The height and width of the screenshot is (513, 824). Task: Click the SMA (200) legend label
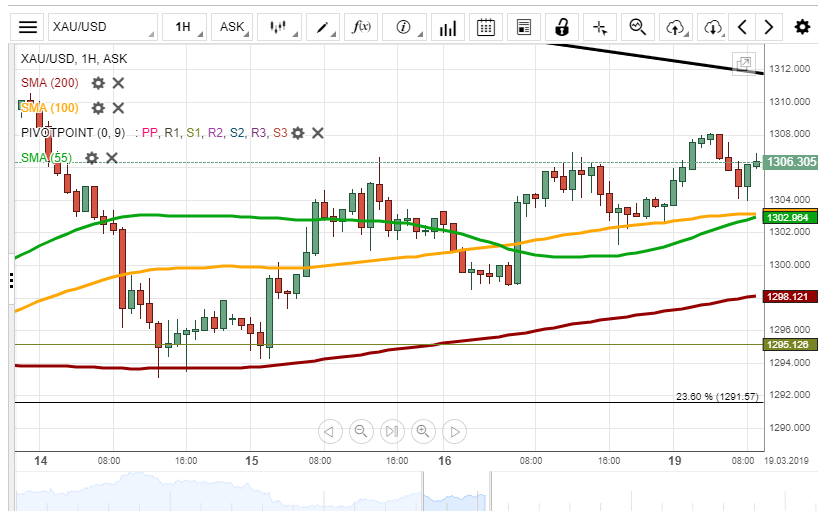[x=50, y=83]
